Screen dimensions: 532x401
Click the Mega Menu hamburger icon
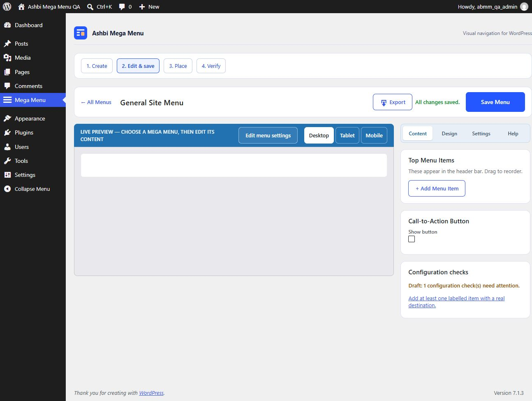[7, 100]
